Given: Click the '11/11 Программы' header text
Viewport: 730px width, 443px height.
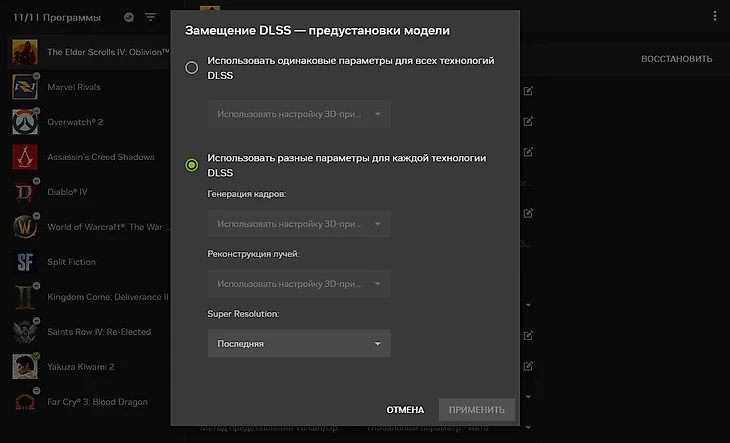Looking at the screenshot, I should tap(57, 18).
